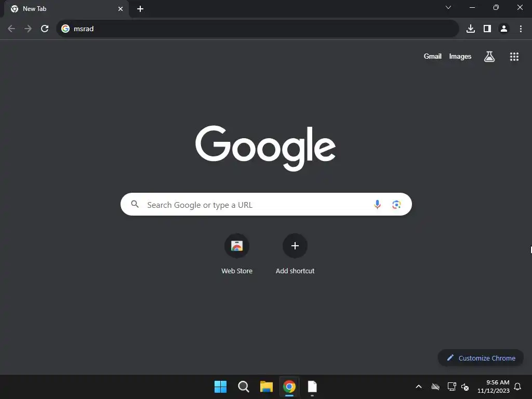Open the Gmail link
The width and height of the screenshot is (532, 399).
pyautogui.click(x=432, y=56)
